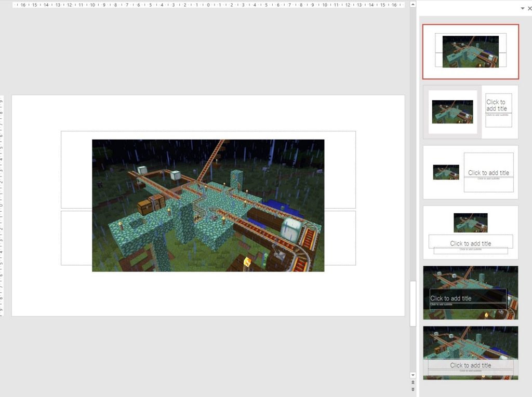This screenshot has height=397, width=532.
Task: Apply design with picture above the title
Action: (471, 232)
